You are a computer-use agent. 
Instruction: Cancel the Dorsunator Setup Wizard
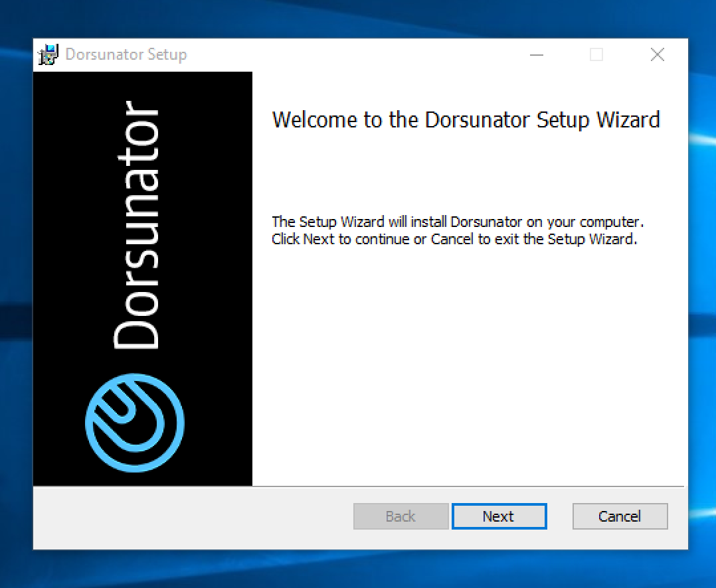(x=620, y=516)
